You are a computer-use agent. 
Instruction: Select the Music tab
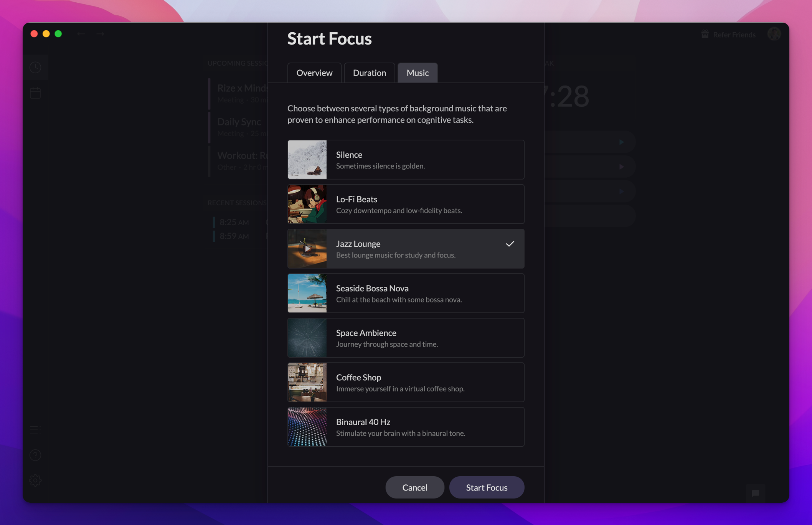[418, 73]
